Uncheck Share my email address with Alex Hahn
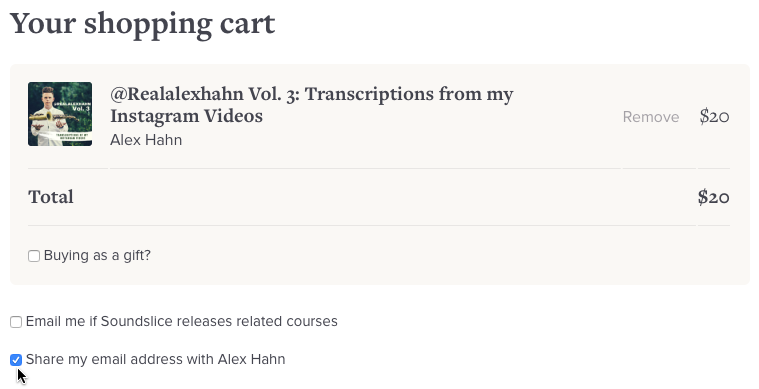The height and width of the screenshot is (389, 759). [16, 360]
